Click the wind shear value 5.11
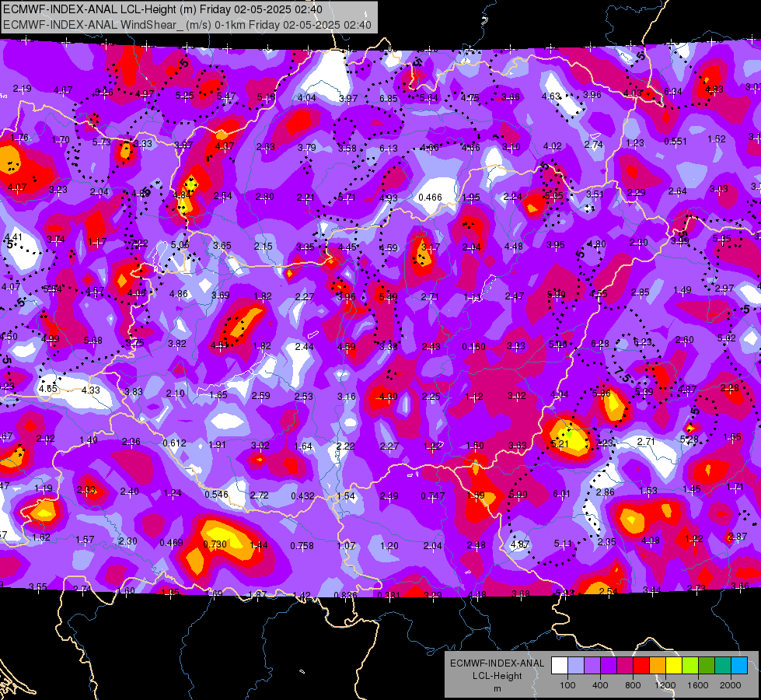The image size is (761, 700). coord(563,543)
